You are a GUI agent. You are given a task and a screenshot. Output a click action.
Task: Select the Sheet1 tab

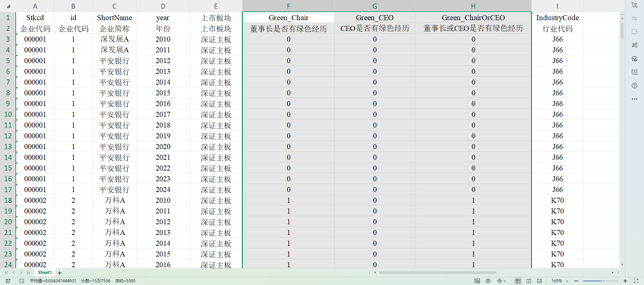coord(45,273)
